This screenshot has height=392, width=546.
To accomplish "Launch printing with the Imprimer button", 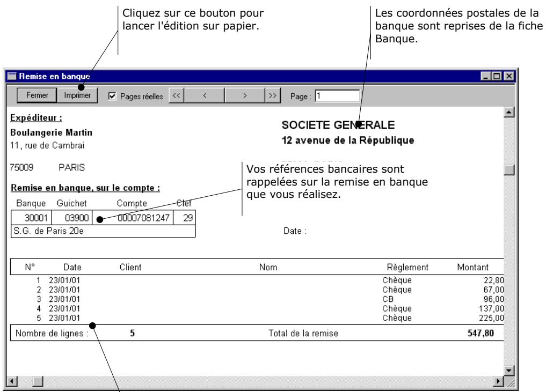I will (x=77, y=95).
